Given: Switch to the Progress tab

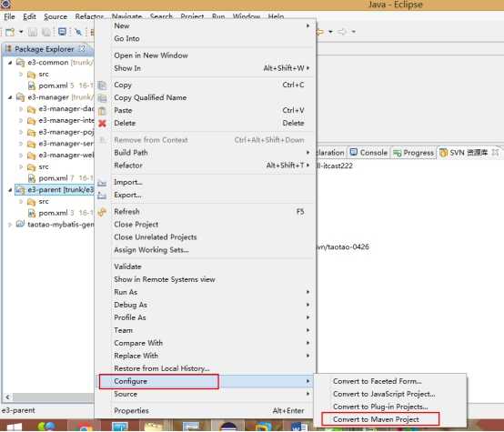Looking at the screenshot, I should (x=413, y=153).
